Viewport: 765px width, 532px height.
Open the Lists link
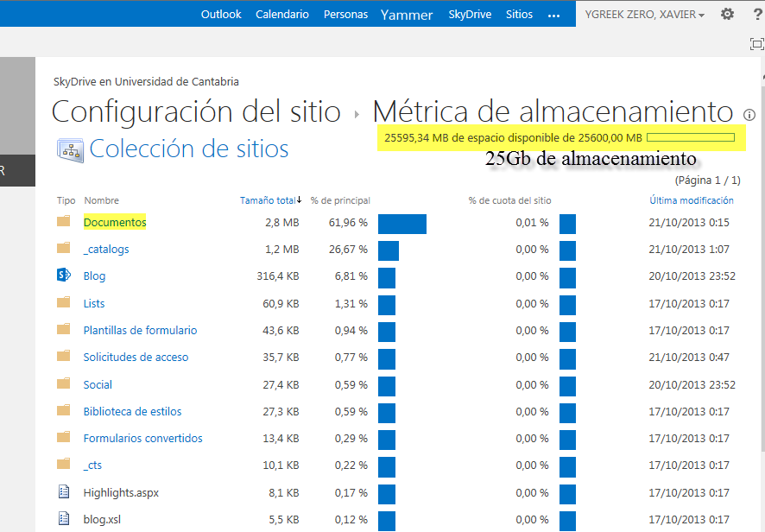pyautogui.click(x=93, y=303)
